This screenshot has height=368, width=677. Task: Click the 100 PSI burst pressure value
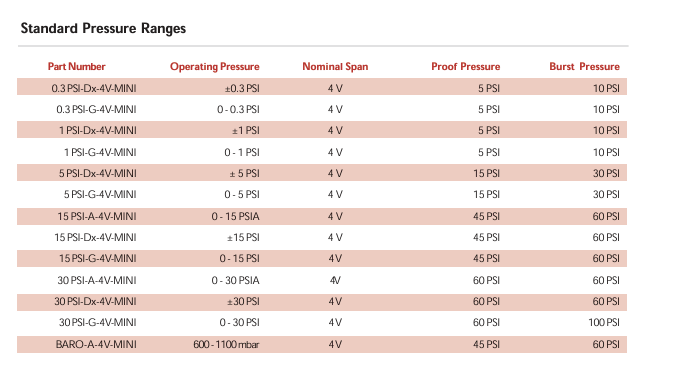coord(604,323)
